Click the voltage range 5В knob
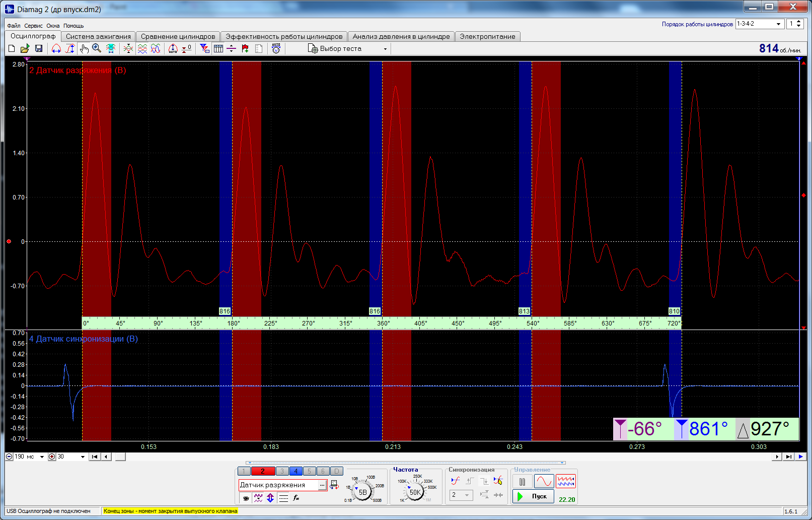Viewport: 812px width, 520px height. coord(362,492)
